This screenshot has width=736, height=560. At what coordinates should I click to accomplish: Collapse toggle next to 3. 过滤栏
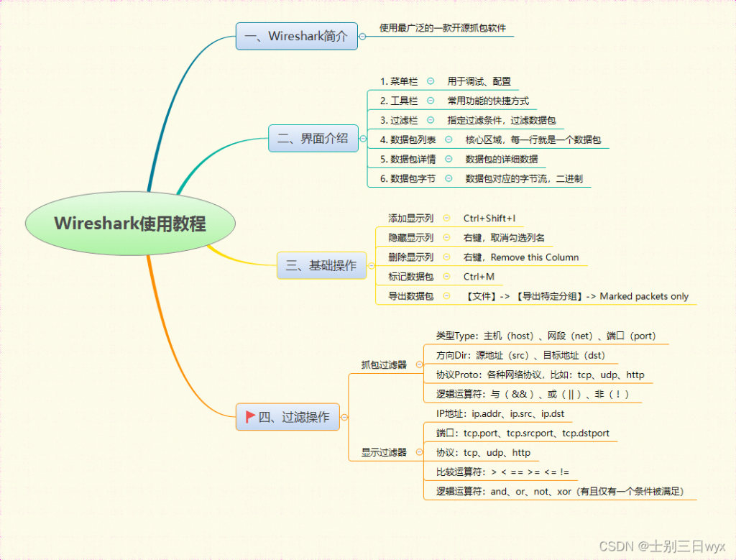coord(431,120)
